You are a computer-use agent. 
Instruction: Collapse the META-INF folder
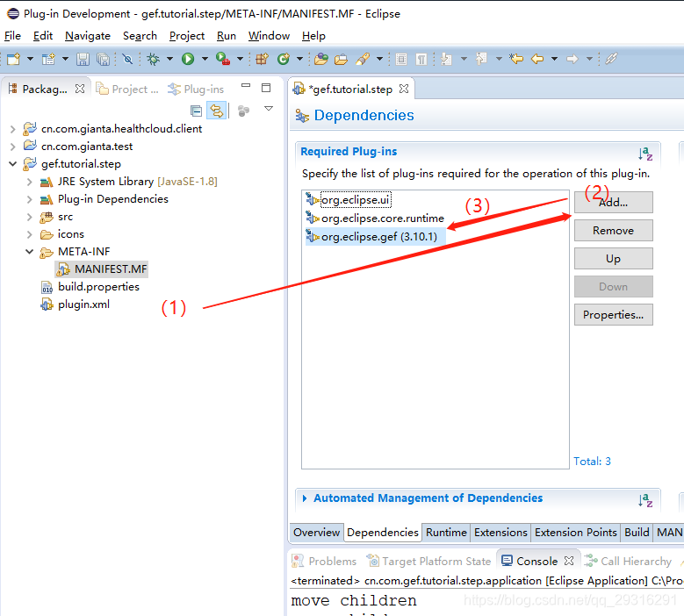30,252
